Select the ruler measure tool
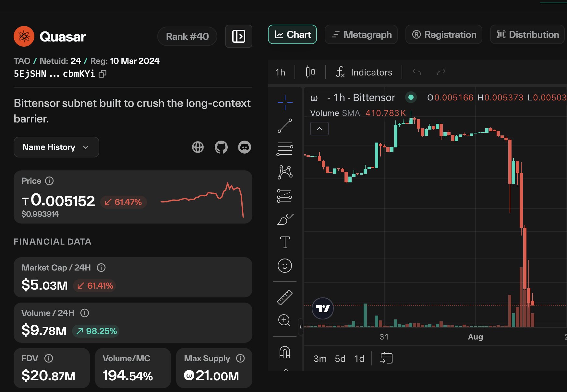This screenshot has width=567, height=392. pyautogui.click(x=285, y=297)
